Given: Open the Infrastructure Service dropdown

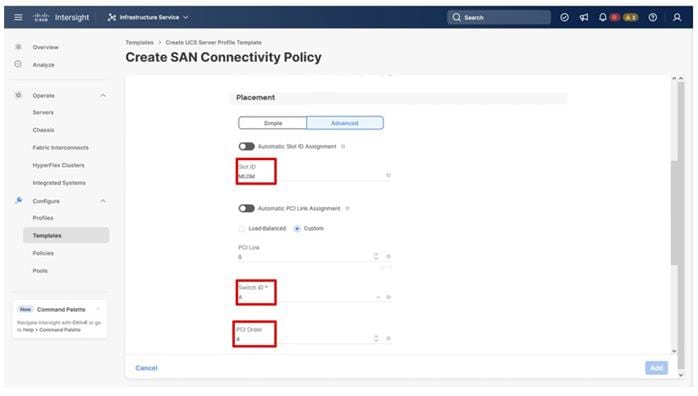Looking at the screenshot, I should 148,17.
